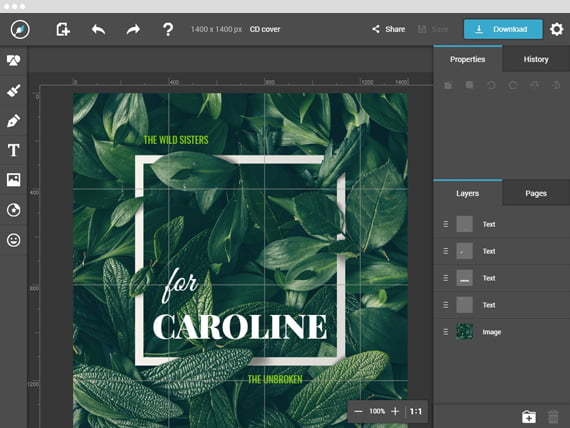Select the Image layer label
The height and width of the screenshot is (428, 570).
(x=491, y=332)
